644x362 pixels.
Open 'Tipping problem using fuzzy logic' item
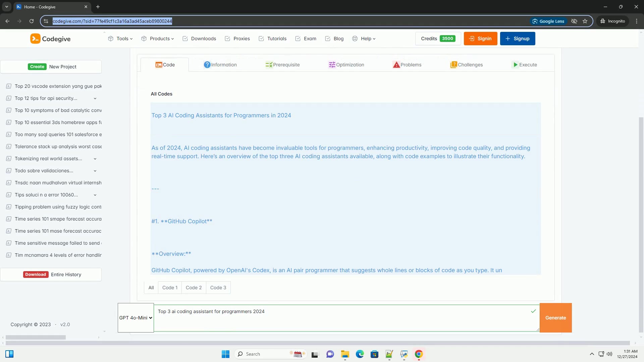point(54,207)
